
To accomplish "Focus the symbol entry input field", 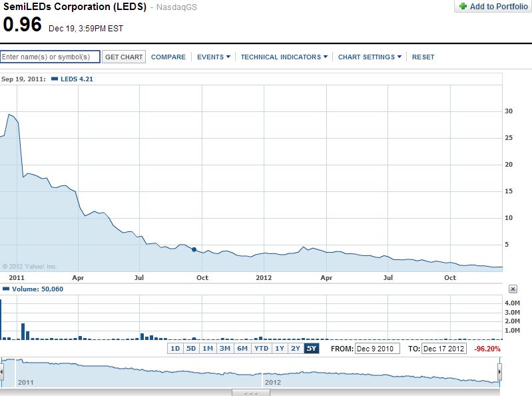I will pos(50,57).
